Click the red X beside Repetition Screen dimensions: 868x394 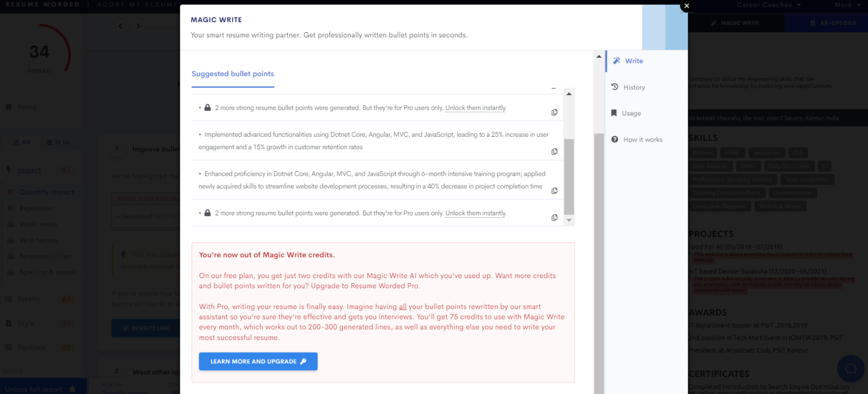10,208
